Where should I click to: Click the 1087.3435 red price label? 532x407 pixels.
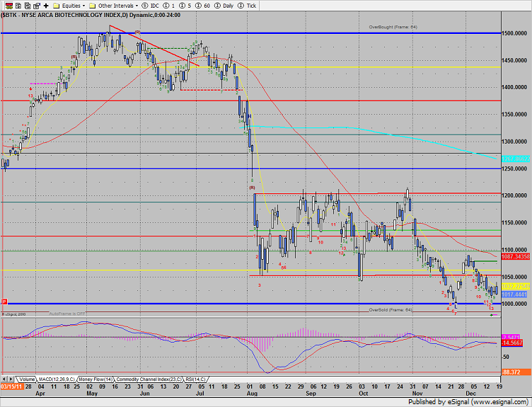point(515,257)
